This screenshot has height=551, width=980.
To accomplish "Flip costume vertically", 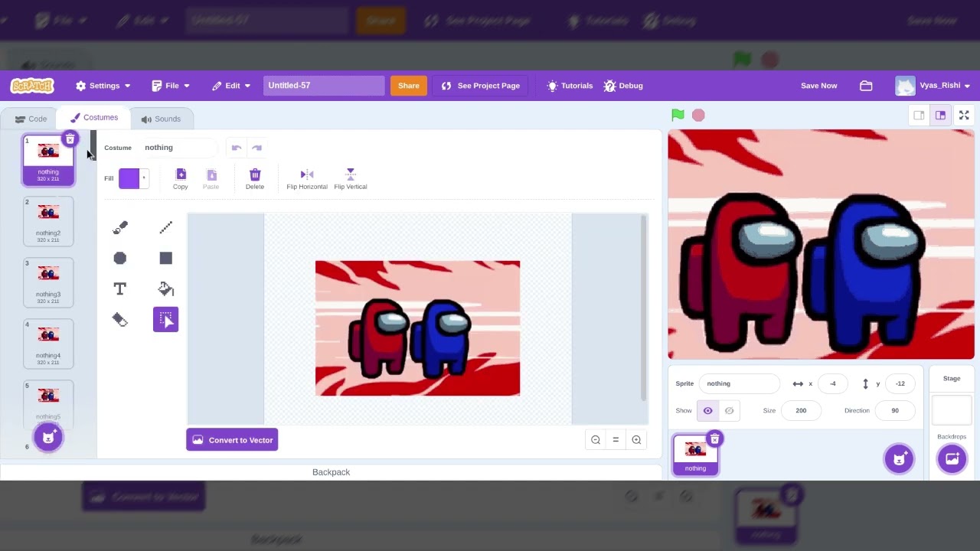I will pyautogui.click(x=351, y=179).
